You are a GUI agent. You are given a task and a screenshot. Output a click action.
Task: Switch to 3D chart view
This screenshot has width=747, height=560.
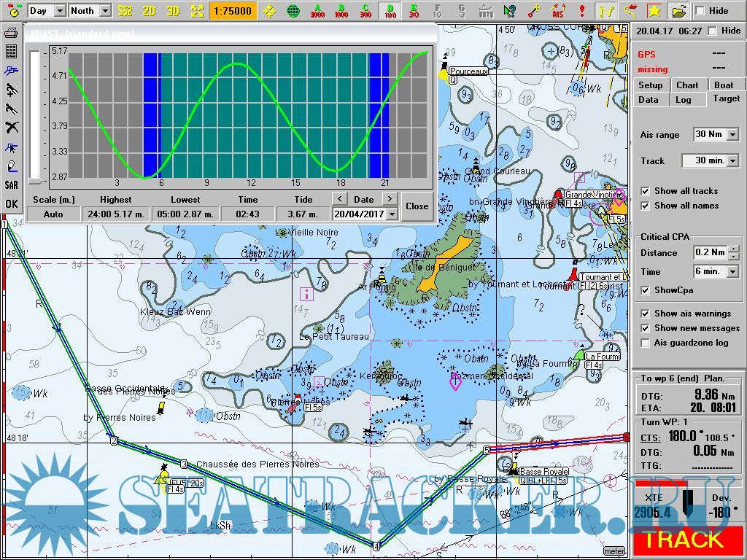[173, 11]
